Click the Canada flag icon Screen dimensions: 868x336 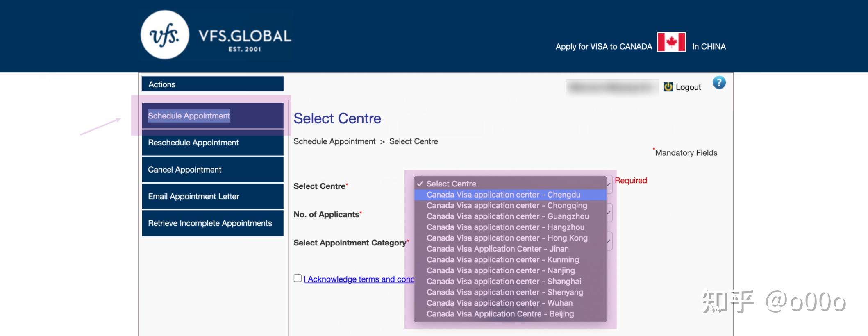point(671,42)
